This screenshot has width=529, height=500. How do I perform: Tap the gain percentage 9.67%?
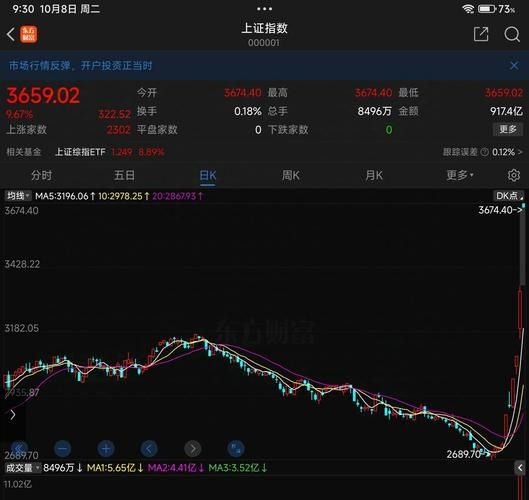point(20,114)
